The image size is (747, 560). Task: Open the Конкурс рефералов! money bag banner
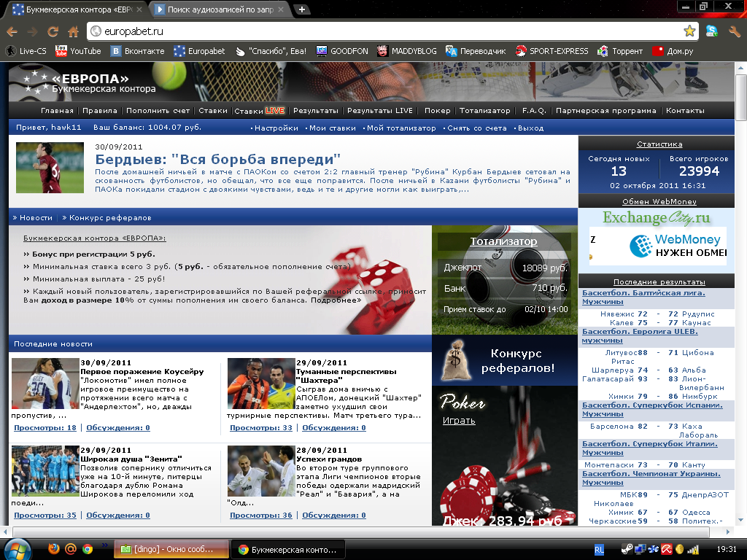coord(505,360)
